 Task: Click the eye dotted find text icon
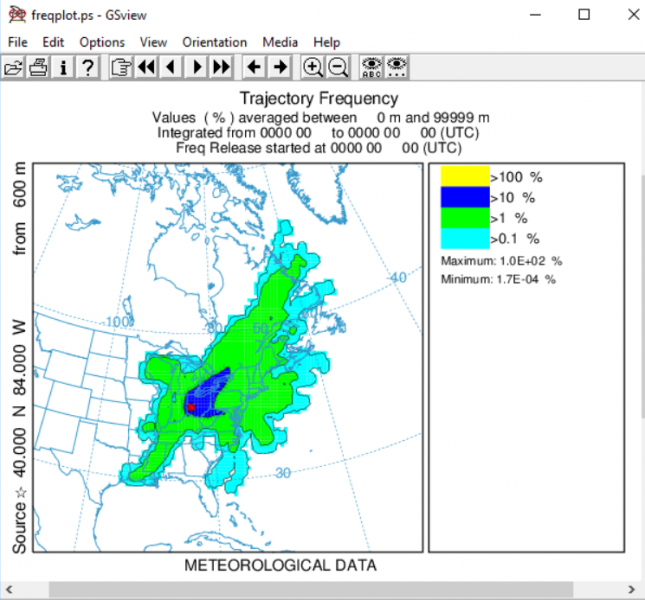pos(396,67)
